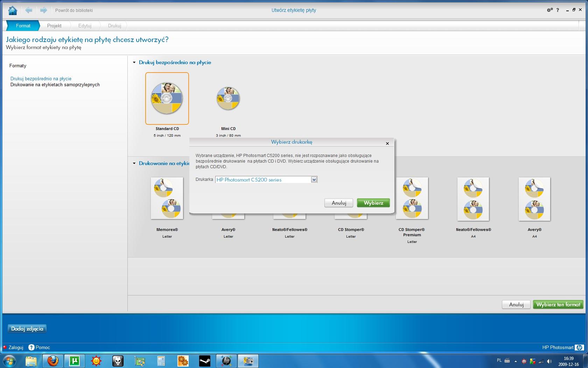Click the colored shield tray icon

[532, 361]
